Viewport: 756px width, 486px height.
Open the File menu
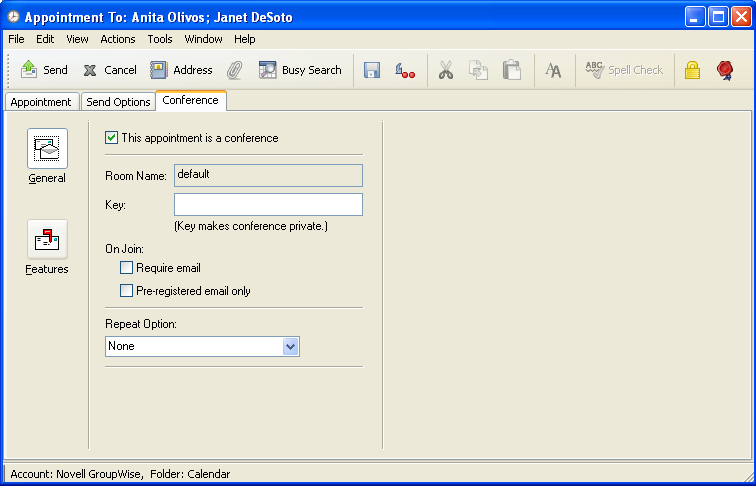pos(16,39)
